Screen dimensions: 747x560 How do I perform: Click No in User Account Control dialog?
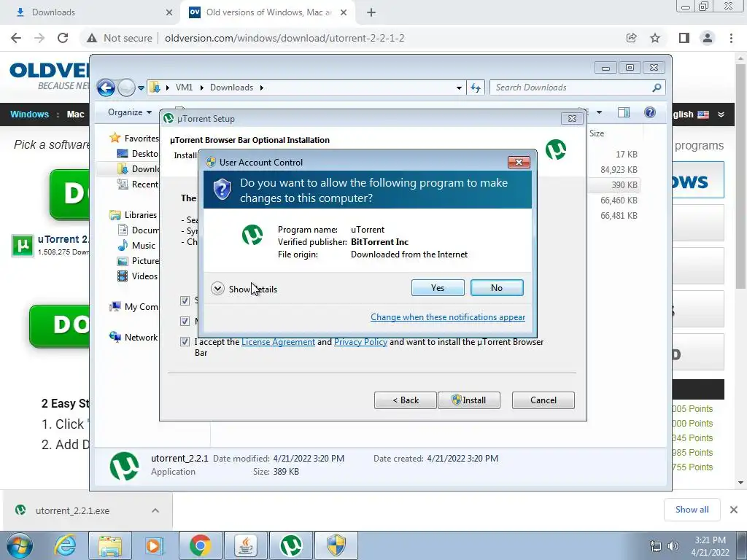click(x=496, y=287)
